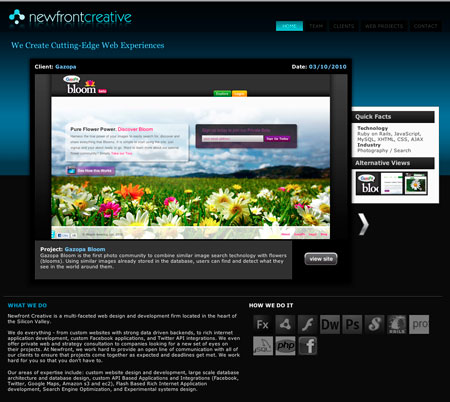Select the Flash icon

307,324
